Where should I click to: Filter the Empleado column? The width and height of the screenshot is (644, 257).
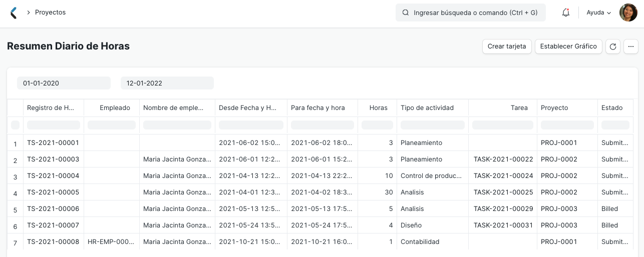point(112,125)
